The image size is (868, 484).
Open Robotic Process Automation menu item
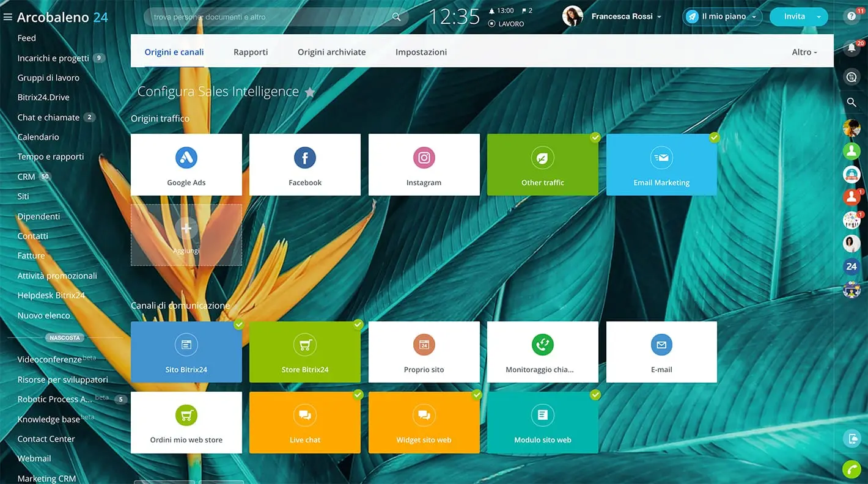click(56, 399)
